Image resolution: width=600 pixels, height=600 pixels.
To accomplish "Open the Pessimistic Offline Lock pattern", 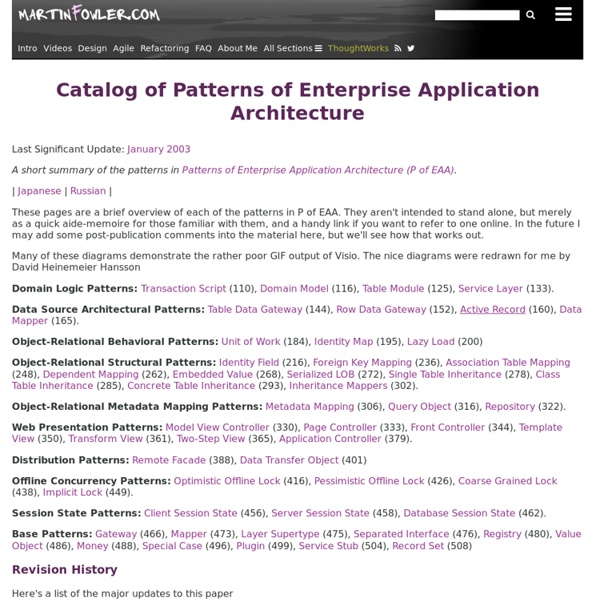I will [369, 481].
